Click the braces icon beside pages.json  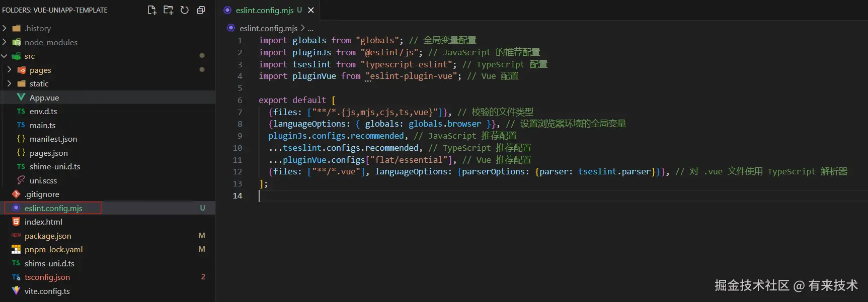21,153
